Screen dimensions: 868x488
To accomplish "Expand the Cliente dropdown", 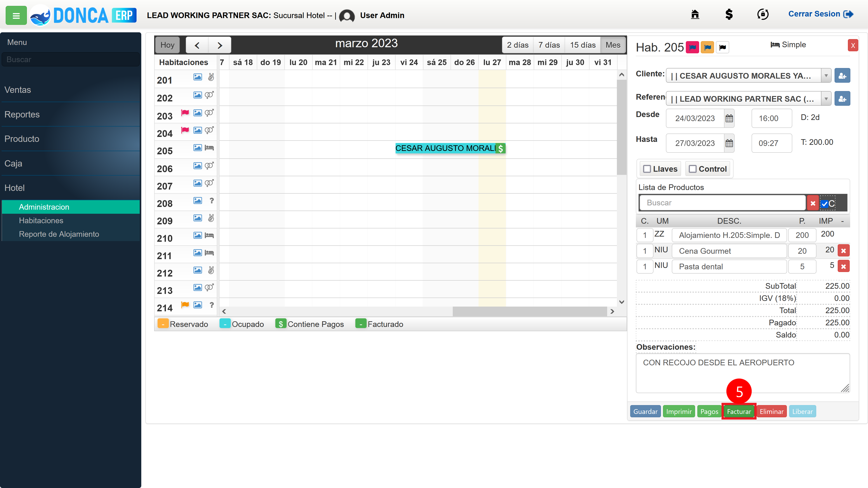I will (x=826, y=75).
